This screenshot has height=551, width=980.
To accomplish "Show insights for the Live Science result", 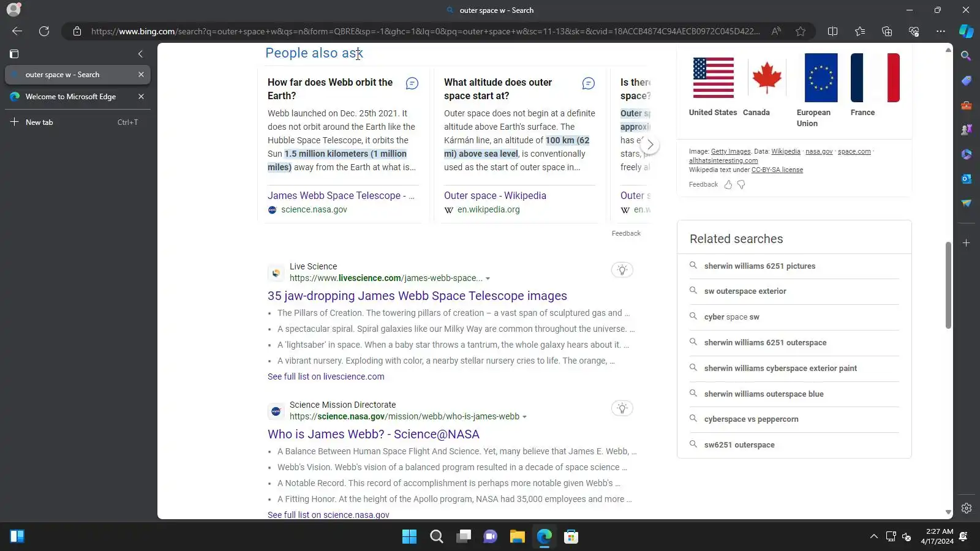I will pos(622,270).
